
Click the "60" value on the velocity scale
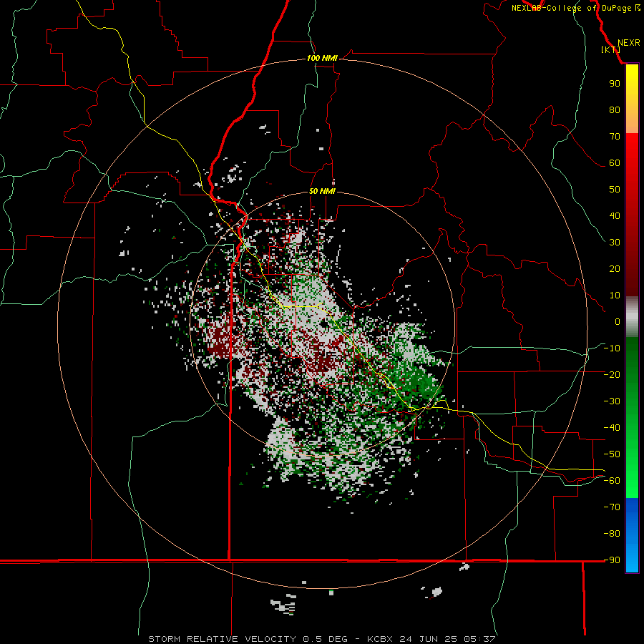point(615,162)
